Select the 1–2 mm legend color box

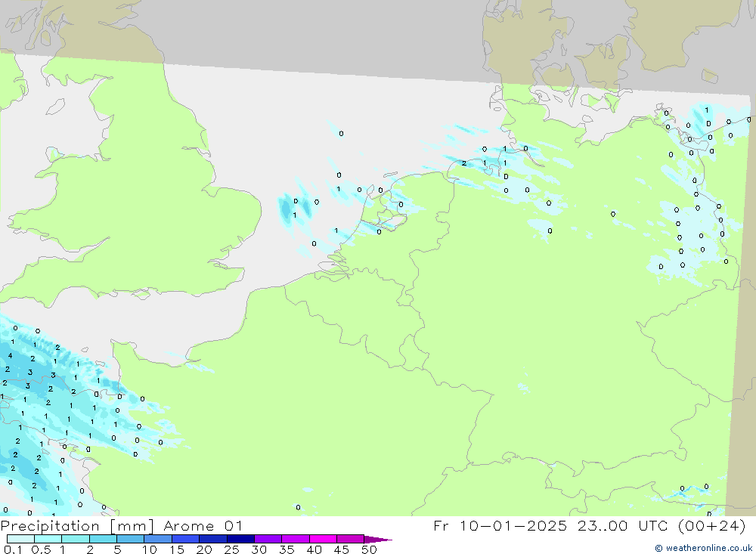click(76, 539)
